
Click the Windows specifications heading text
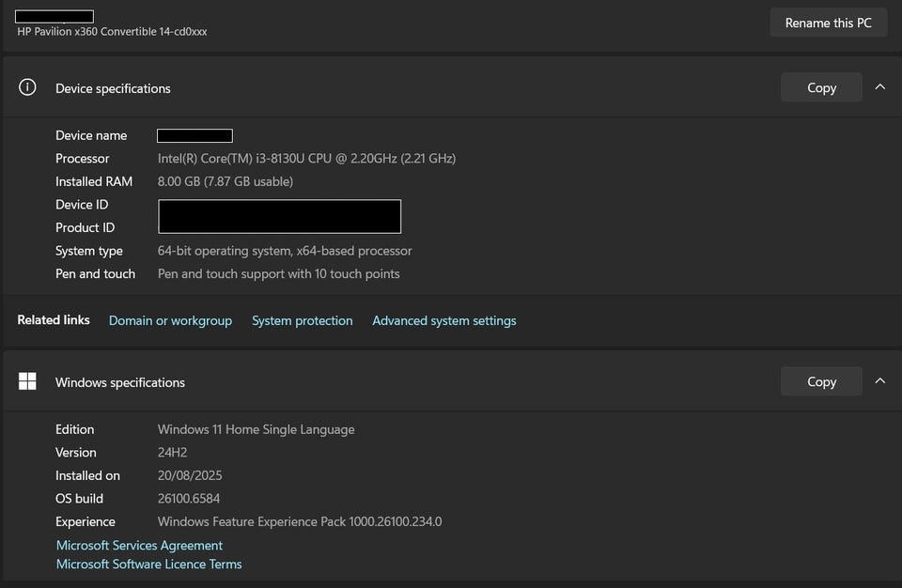click(120, 382)
